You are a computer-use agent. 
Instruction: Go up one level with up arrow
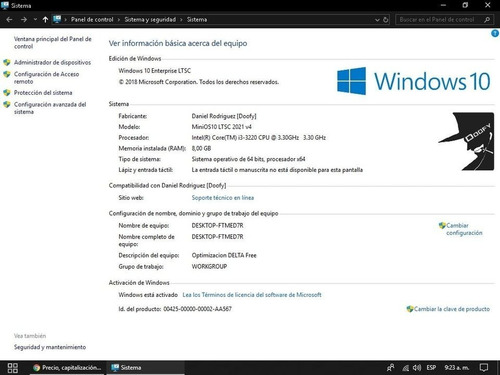[x=45, y=20]
